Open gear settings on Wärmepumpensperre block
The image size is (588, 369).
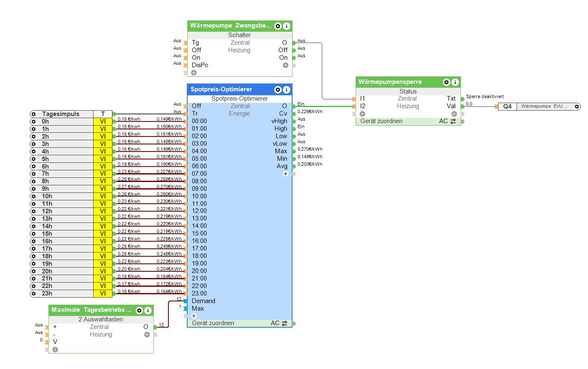pos(446,82)
